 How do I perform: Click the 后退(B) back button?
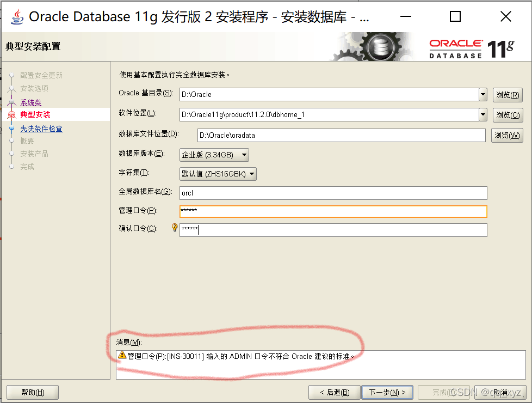coord(334,393)
